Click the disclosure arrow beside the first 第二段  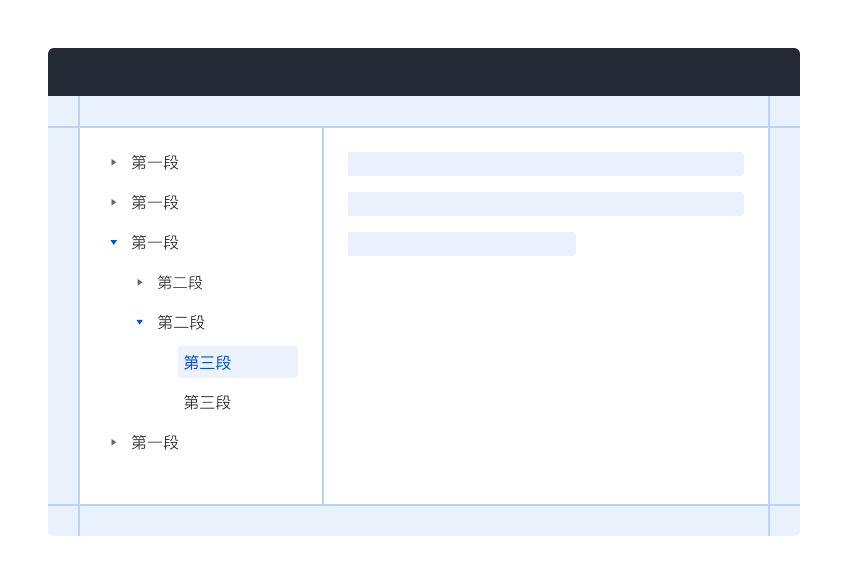pos(139,282)
